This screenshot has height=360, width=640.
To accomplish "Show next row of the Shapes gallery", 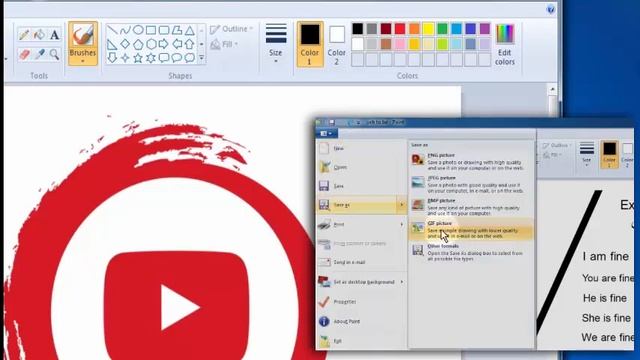I will (x=202, y=44).
